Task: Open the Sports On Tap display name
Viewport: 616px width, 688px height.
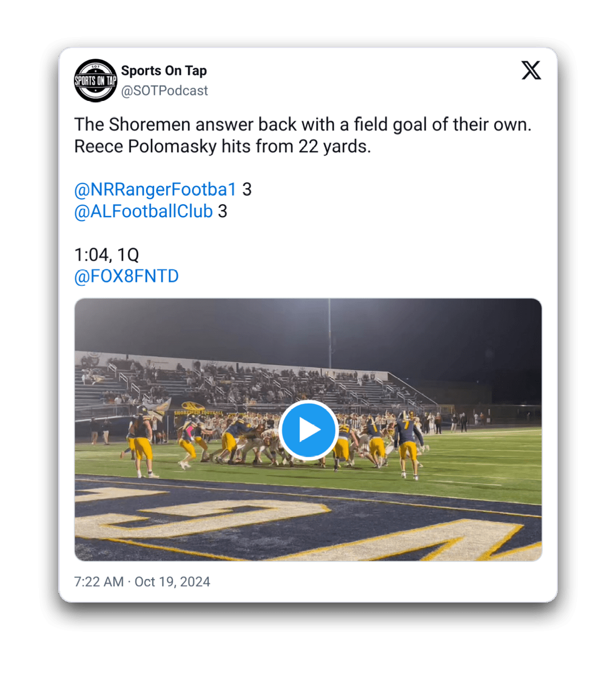Action: click(163, 71)
